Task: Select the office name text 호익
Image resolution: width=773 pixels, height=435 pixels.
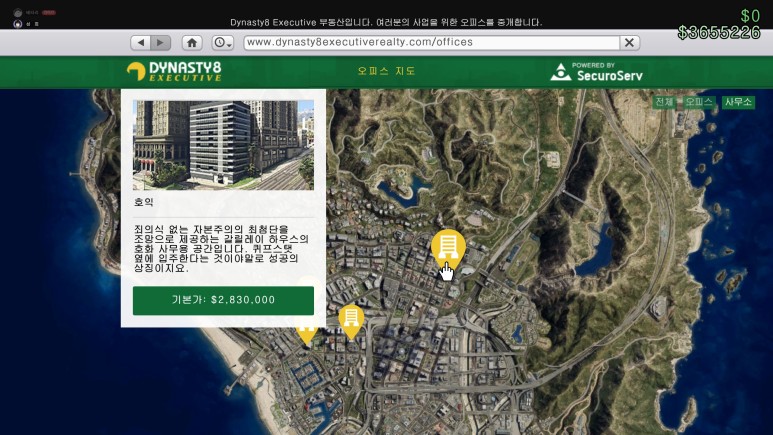Action: click(143, 202)
